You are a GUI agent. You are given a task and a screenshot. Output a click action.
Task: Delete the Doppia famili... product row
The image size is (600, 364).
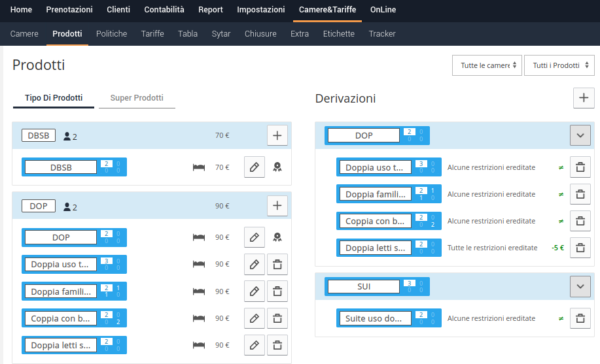tap(277, 291)
